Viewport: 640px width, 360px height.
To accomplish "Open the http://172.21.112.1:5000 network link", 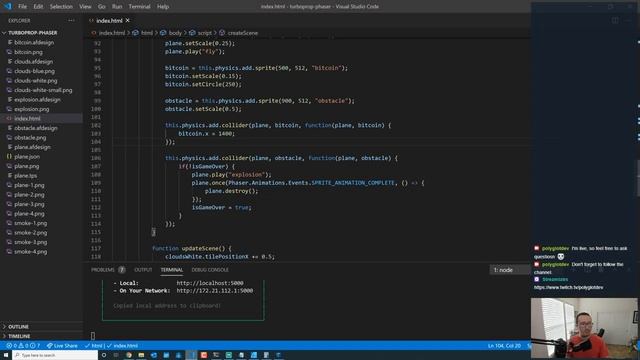I will click(215, 291).
